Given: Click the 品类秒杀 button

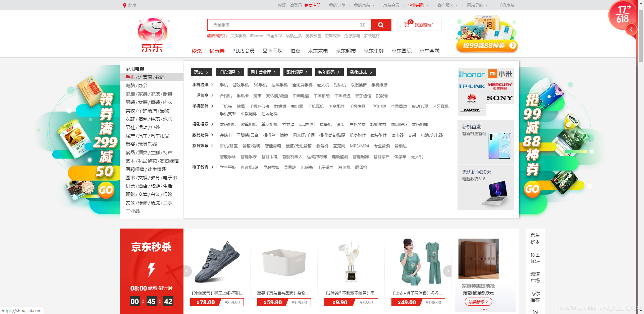Looking at the screenshot, I should click(478, 302).
